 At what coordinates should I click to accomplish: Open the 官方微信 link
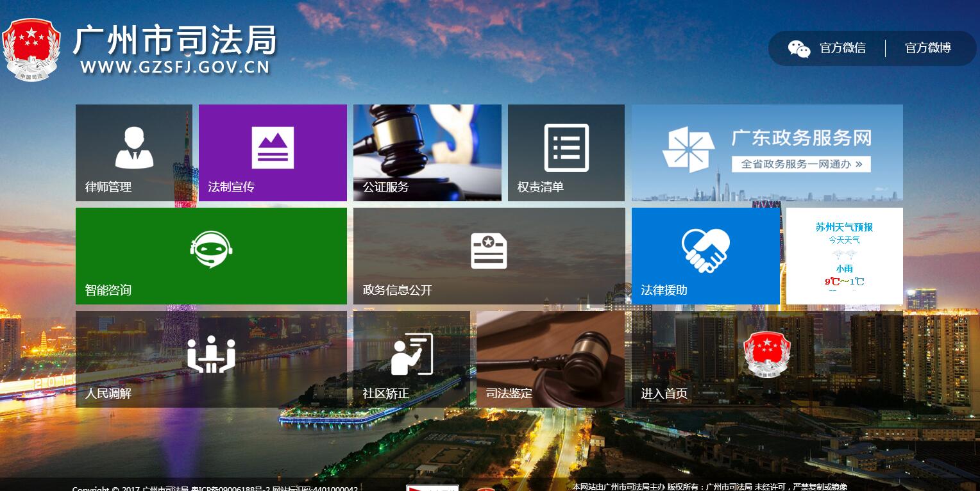pos(842,48)
